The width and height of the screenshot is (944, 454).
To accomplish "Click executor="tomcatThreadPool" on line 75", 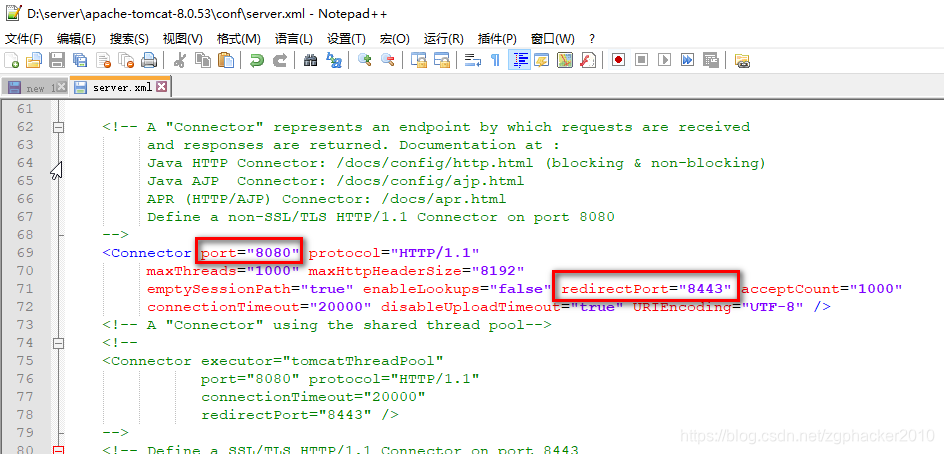I will tap(322, 361).
